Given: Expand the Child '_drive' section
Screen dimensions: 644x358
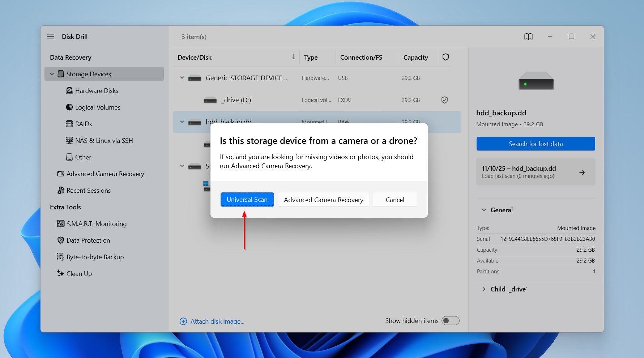Looking at the screenshot, I should pos(484,289).
